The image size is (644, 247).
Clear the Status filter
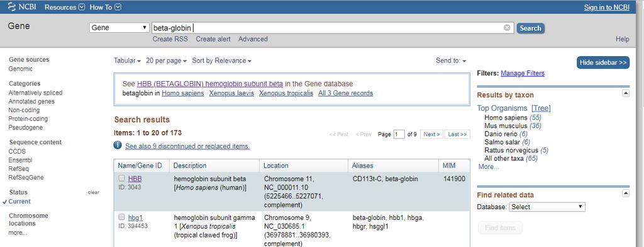94,192
